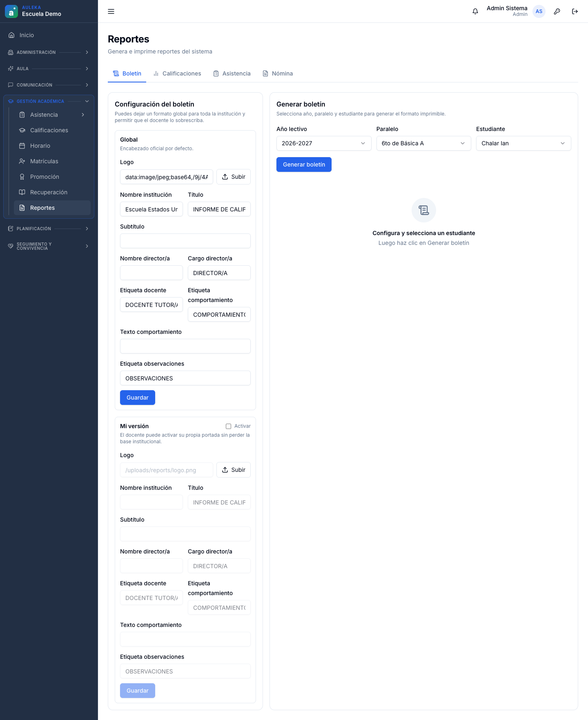Click the Generar boletín button
The width and height of the screenshot is (588, 720).
[x=304, y=164]
